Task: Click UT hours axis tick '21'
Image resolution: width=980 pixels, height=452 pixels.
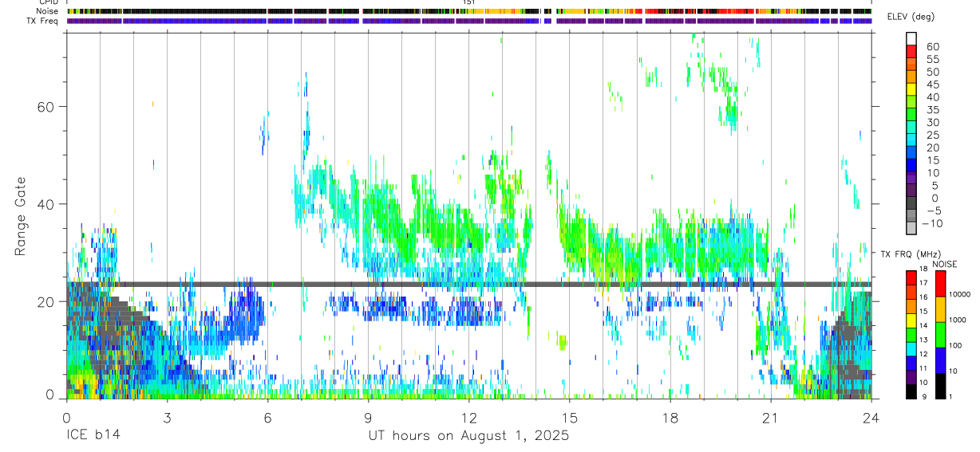Action: (770, 417)
